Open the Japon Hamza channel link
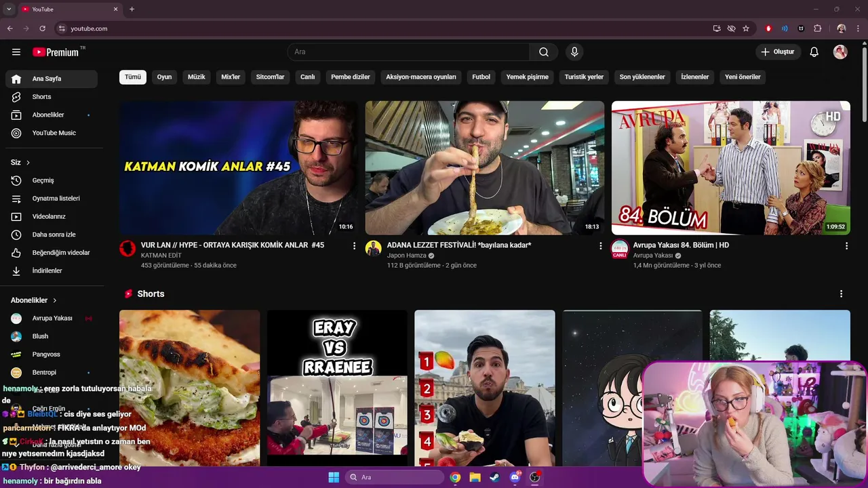Image resolution: width=868 pixels, height=488 pixels. click(407, 256)
